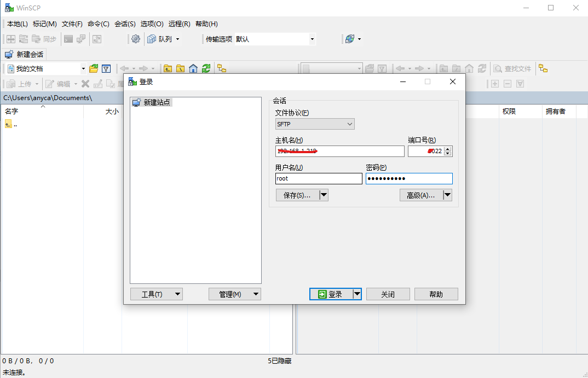Open the 命令(C) menu
Viewport: 588px width, 378px height.
point(98,24)
